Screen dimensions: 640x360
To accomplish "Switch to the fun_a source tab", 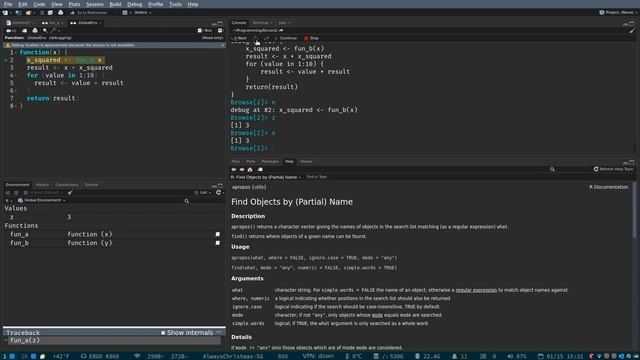I will [x=52, y=23].
